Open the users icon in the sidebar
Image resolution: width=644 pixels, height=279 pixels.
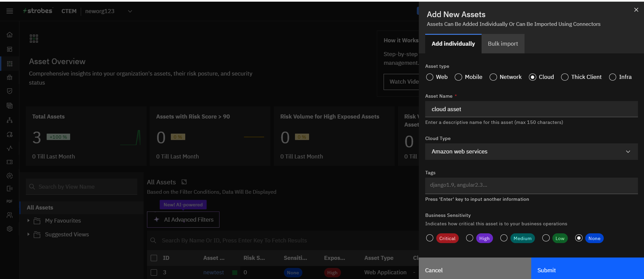point(10,215)
